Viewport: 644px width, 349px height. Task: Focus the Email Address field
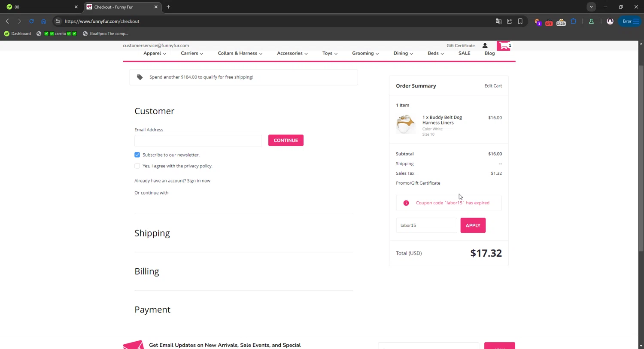pyautogui.click(x=198, y=141)
